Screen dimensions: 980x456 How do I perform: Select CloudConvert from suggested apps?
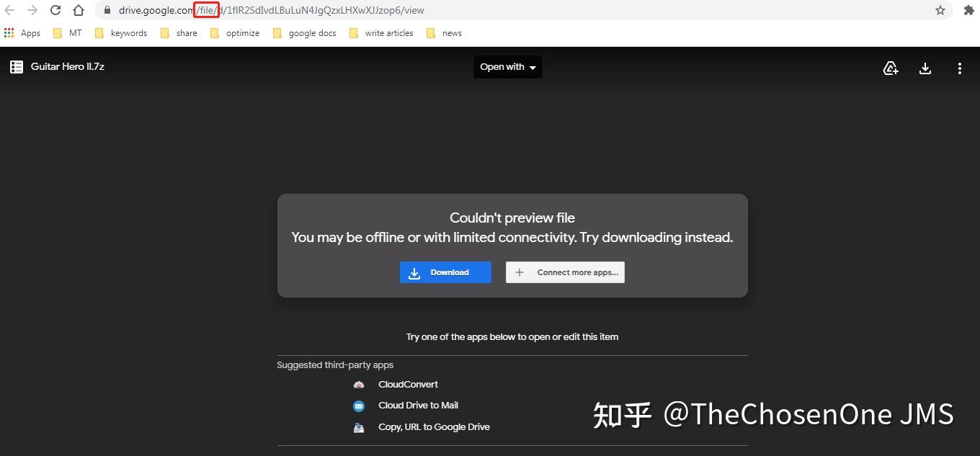click(x=408, y=385)
